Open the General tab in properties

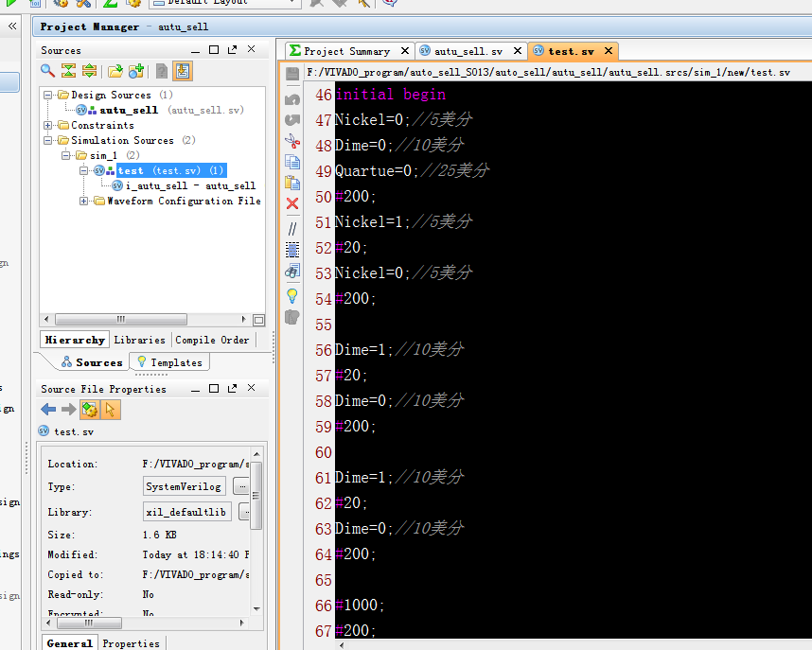tap(69, 642)
